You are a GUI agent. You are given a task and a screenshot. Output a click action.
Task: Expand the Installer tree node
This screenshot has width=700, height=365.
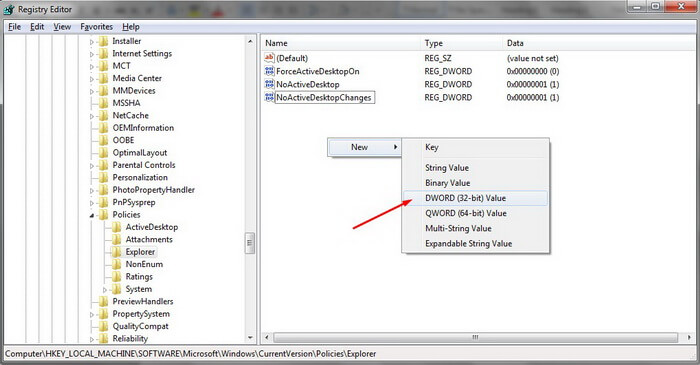click(x=92, y=41)
